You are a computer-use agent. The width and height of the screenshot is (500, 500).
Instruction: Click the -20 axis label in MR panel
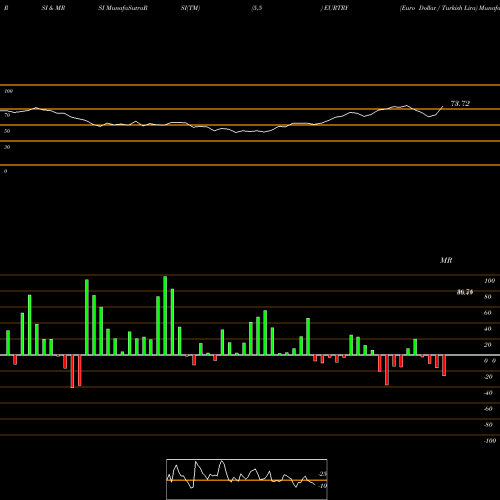click(488, 377)
